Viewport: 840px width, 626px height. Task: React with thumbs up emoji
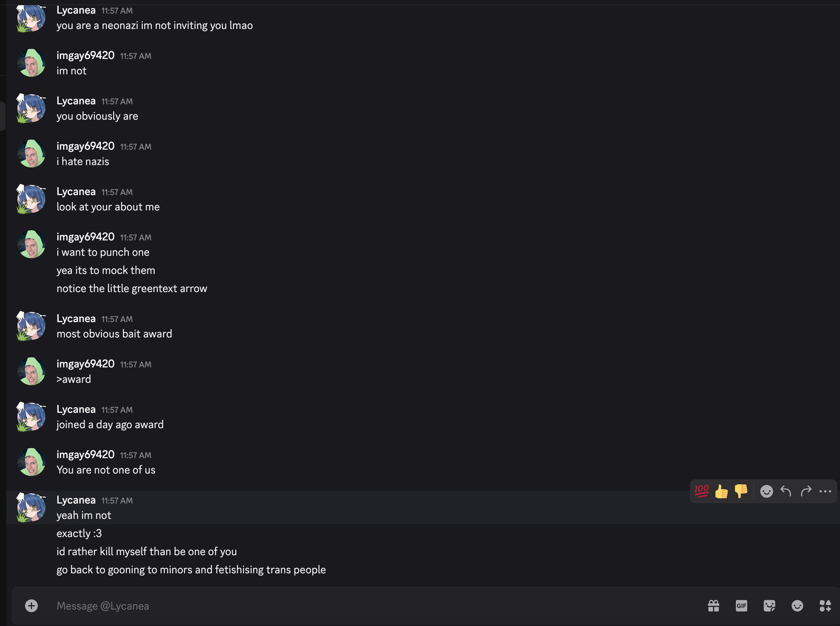click(721, 491)
